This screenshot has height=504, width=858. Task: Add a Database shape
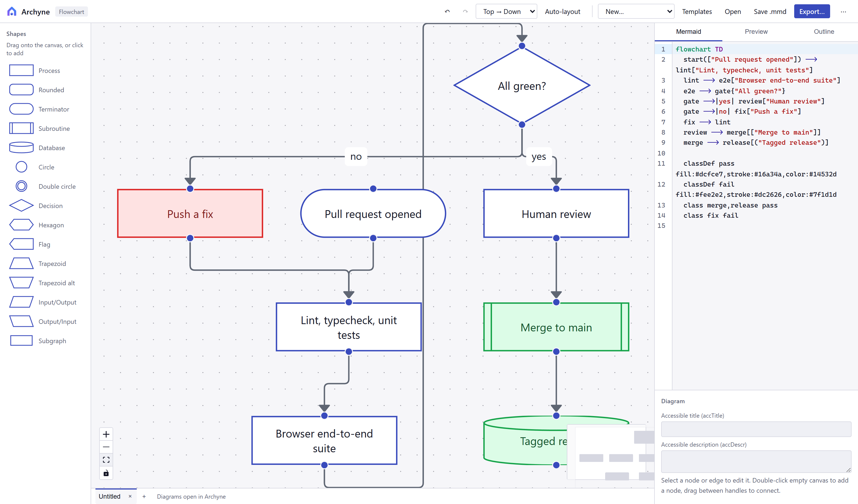(45, 148)
